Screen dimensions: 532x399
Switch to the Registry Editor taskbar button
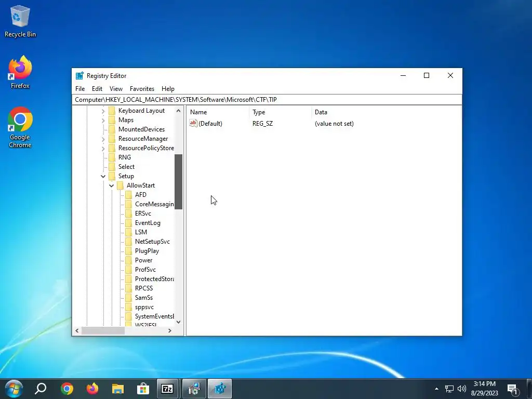click(x=220, y=389)
